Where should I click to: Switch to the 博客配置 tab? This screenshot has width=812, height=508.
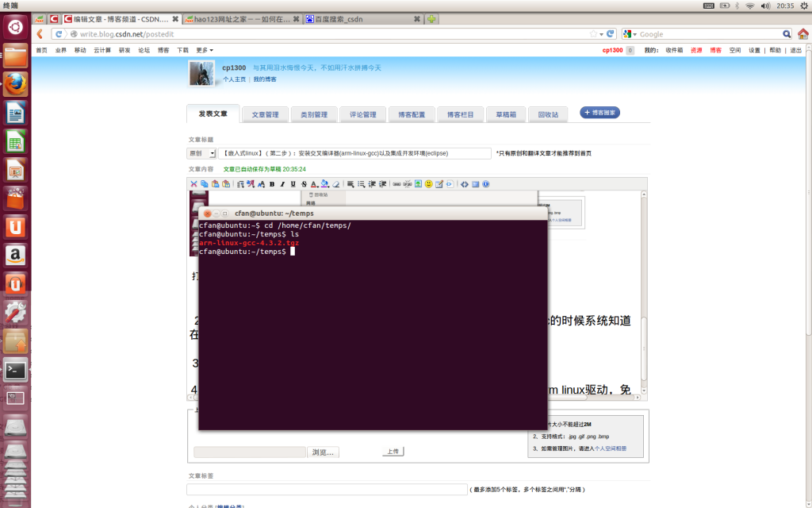coord(412,114)
